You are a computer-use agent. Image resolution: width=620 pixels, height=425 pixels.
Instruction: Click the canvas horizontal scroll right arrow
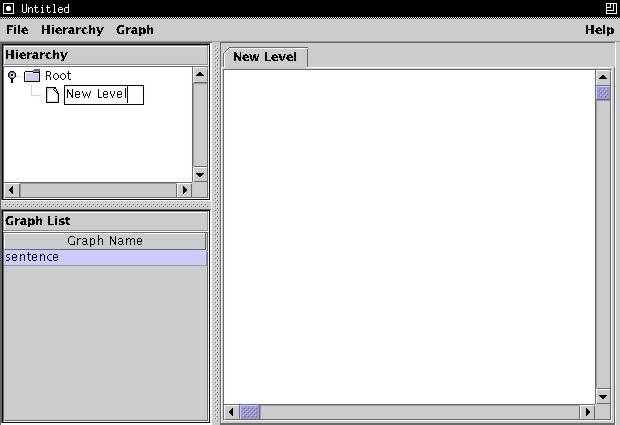[x=588, y=412]
